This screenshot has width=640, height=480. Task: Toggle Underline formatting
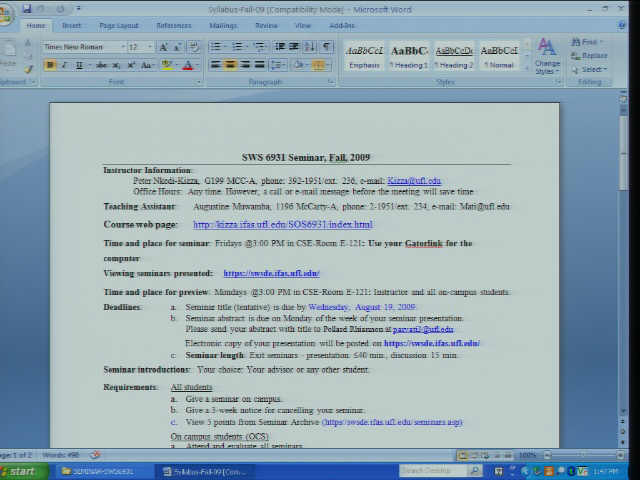pos(79,65)
